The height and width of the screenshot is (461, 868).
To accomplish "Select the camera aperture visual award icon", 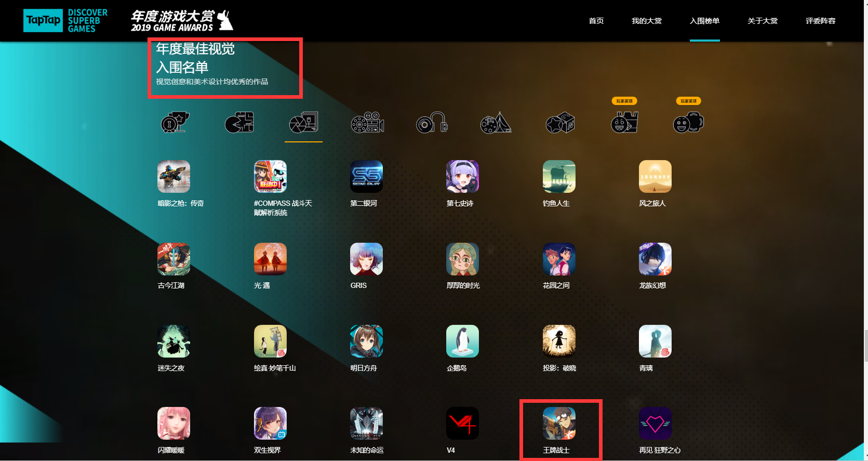I will [x=303, y=123].
